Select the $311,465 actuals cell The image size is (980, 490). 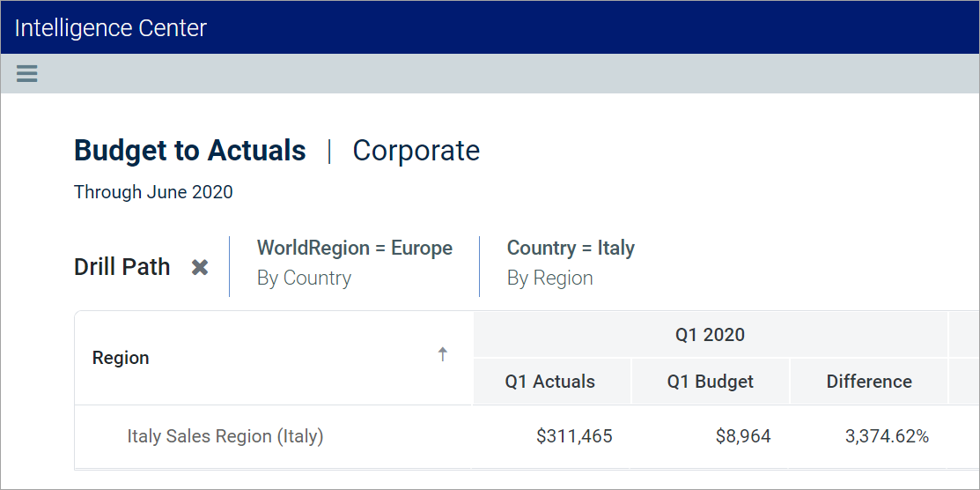(574, 436)
